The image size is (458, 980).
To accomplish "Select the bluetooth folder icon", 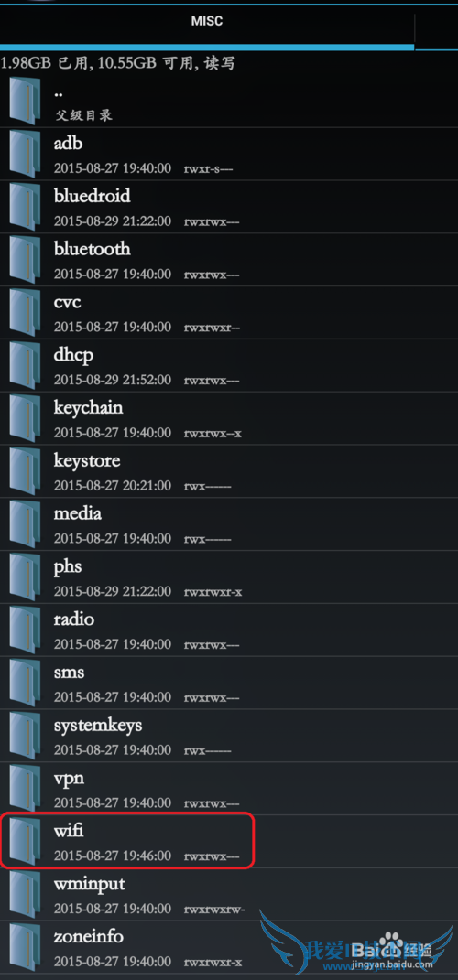I will coord(26,260).
